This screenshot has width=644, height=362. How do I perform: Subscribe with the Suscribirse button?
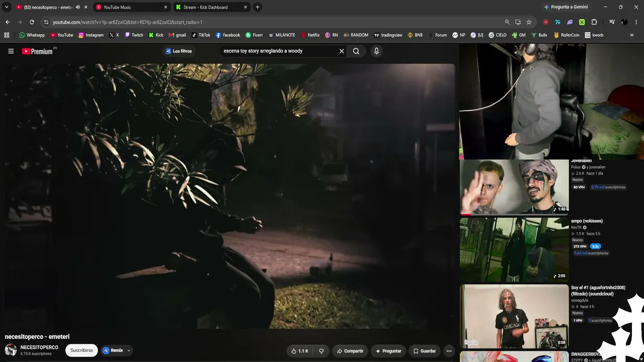point(82,350)
